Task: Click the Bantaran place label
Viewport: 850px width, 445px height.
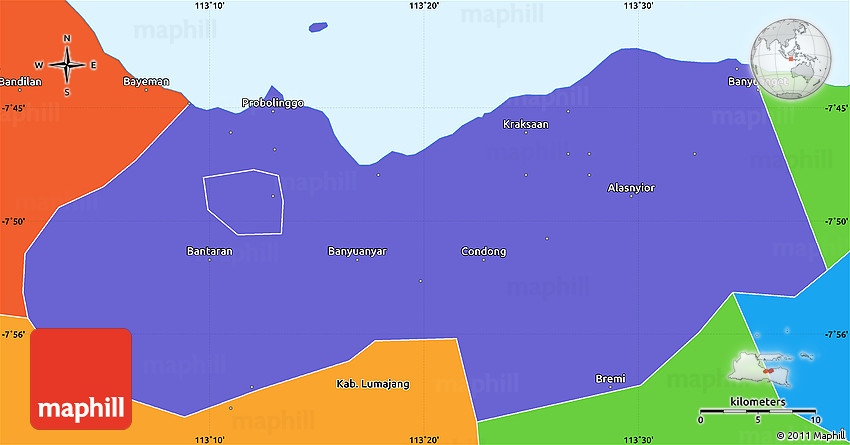Action: 210,251
